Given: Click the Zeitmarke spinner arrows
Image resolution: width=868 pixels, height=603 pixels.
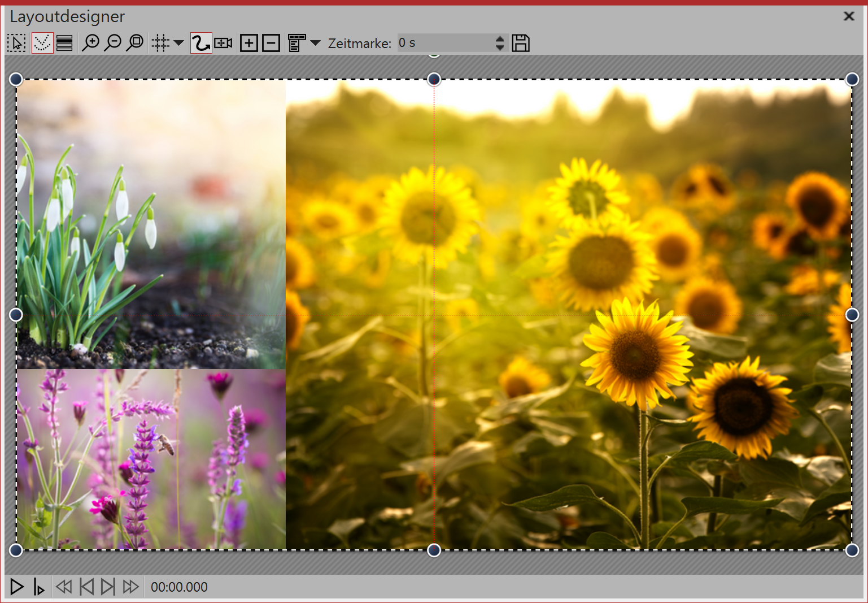Looking at the screenshot, I should [499, 43].
